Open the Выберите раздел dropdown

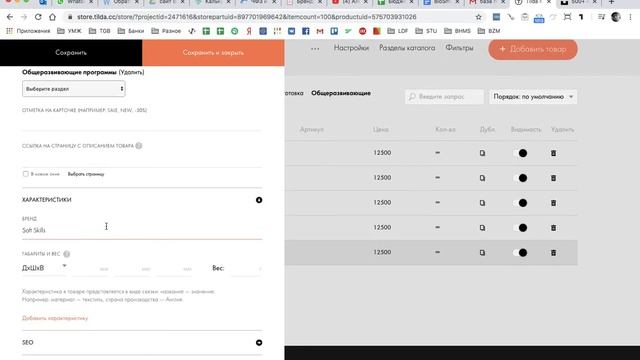pos(73,89)
